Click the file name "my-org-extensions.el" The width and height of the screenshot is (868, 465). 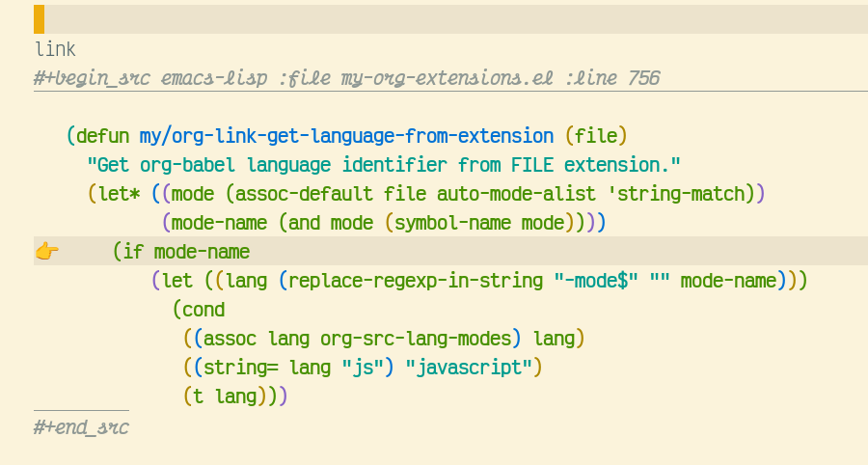point(448,78)
